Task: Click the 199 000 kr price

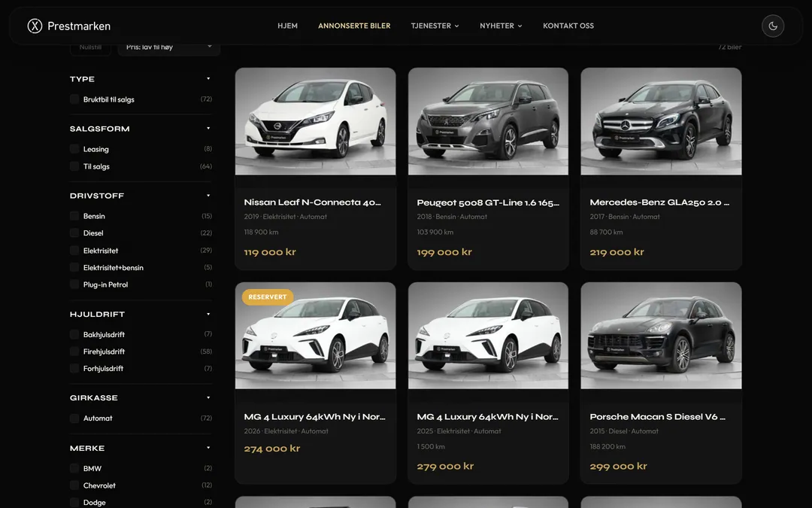Action: [444, 252]
